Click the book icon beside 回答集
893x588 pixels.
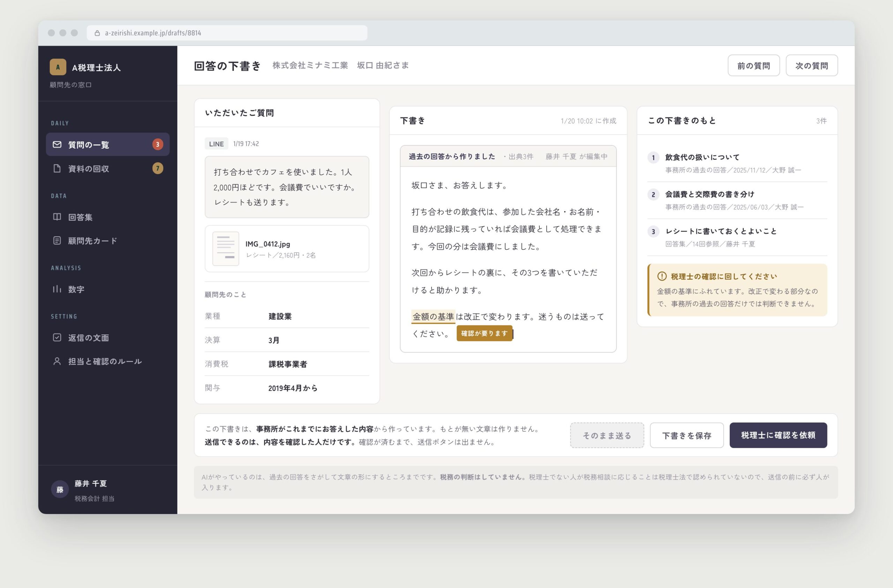click(x=57, y=217)
